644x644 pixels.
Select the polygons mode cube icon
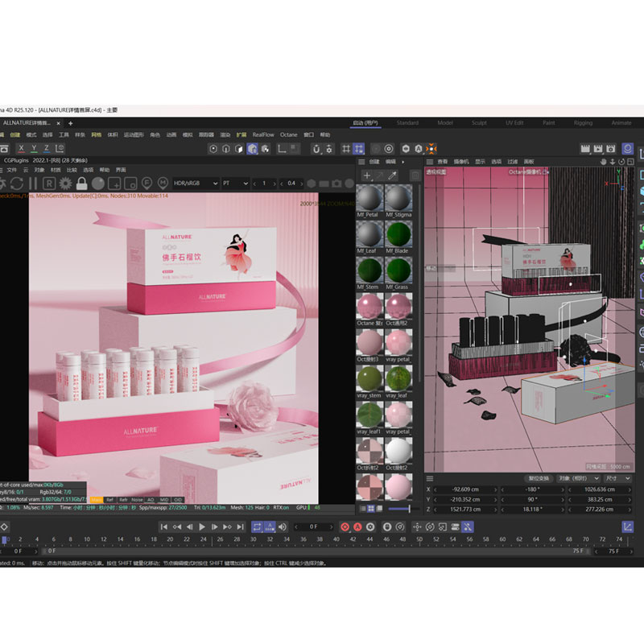click(239, 149)
